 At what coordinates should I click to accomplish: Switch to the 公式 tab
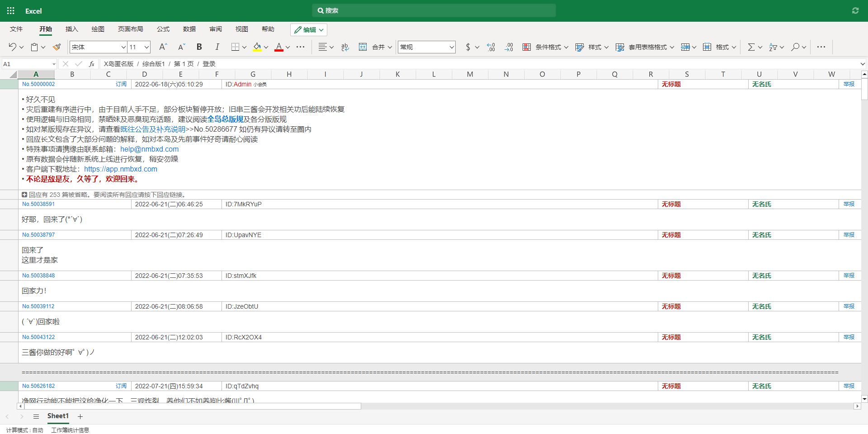pyautogui.click(x=163, y=29)
